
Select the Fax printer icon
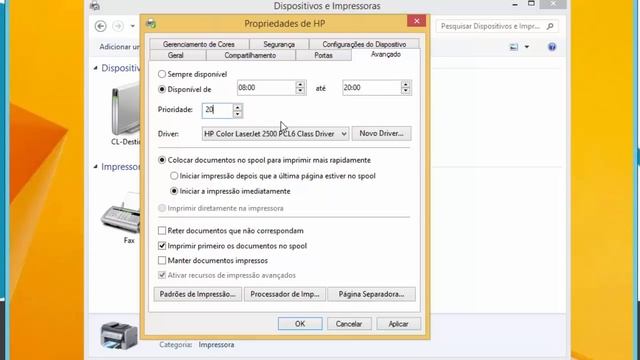pos(121,213)
